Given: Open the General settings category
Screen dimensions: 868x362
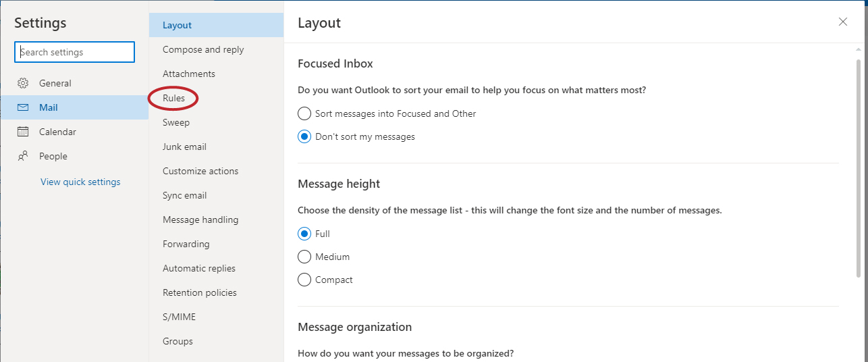Looking at the screenshot, I should pyautogui.click(x=74, y=83).
